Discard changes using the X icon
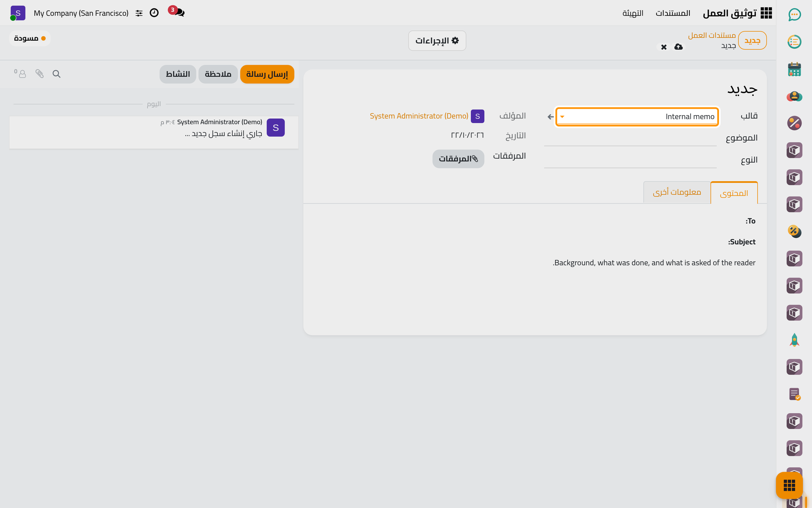812x508 pixels. tap(664, 47)
